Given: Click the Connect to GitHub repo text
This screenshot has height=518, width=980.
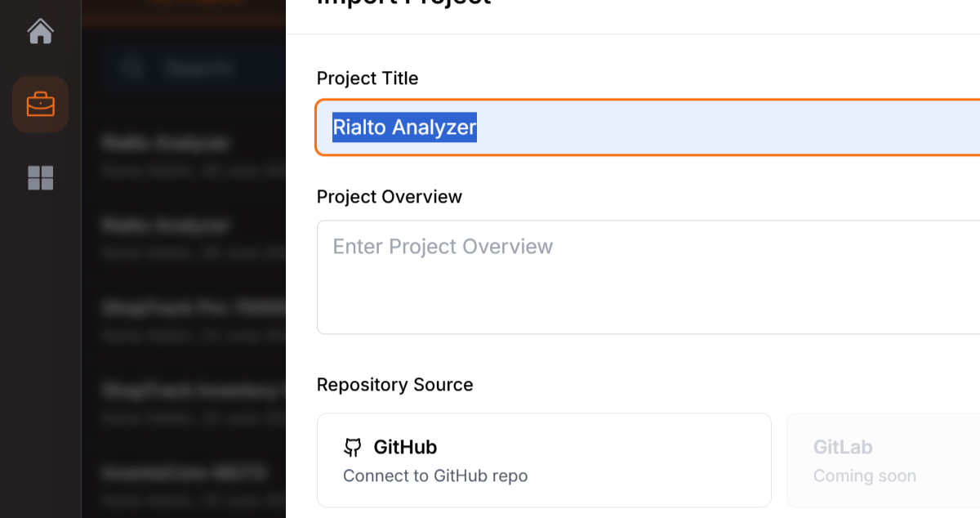Looking at the screenshot, I should (x=435, y=476).
